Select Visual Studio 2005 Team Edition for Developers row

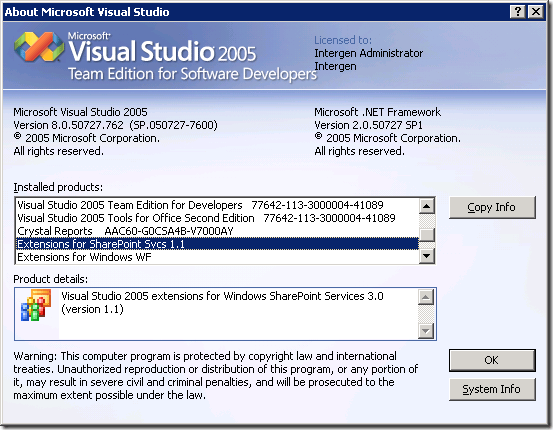pyautogui.click(x=217, y=205)
